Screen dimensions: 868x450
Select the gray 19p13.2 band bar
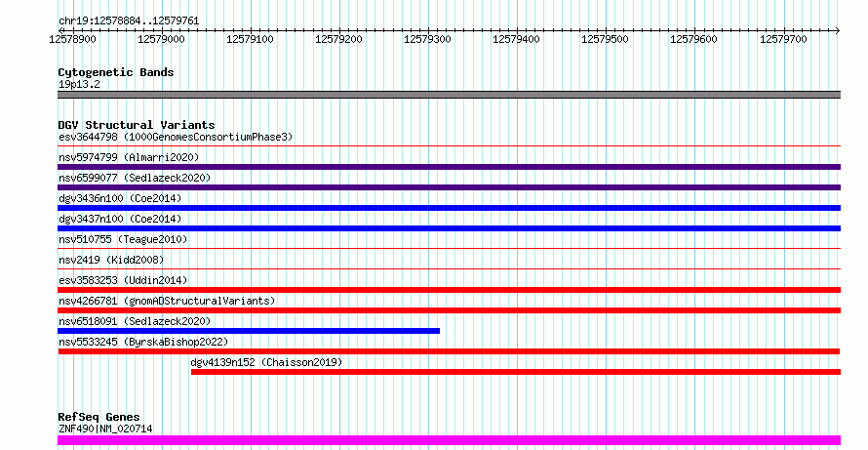[x=449, y=95]
